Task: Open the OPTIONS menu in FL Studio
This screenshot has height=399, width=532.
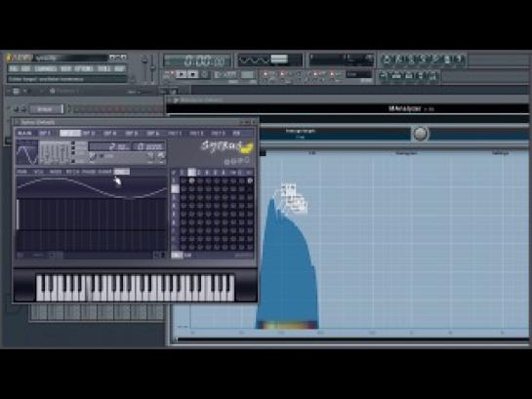Action: pos(84,69)
